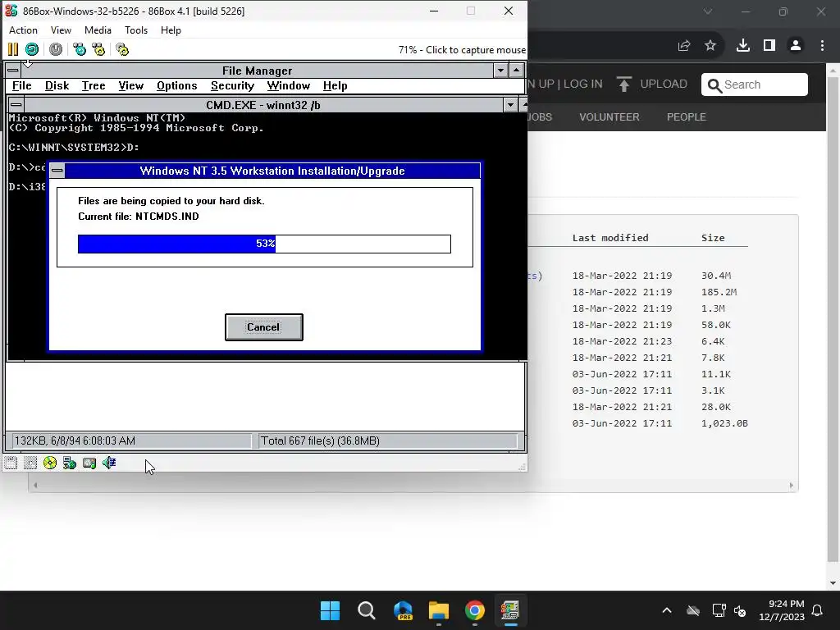Open notification bell in taskbar
This screenshot has height=630, width=840.
pyautogui.click(x=818, y=610)
